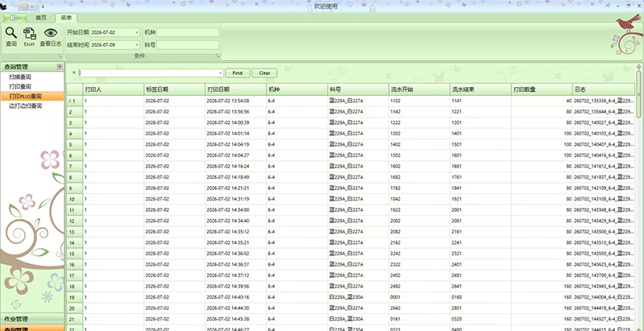Sort by the 流水结束 column header
The width and height of the screenshot is (644, 331).
(481, 89)
